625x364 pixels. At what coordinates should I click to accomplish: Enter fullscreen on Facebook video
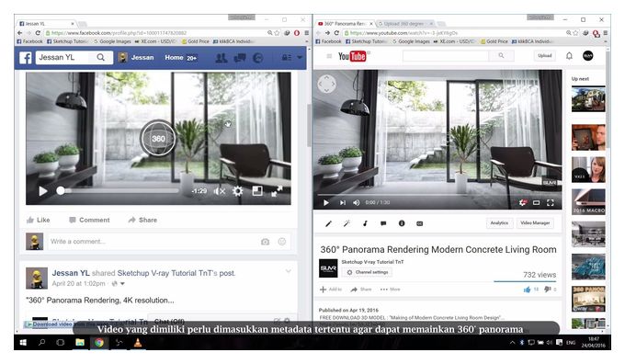click(x=277, y=191)
